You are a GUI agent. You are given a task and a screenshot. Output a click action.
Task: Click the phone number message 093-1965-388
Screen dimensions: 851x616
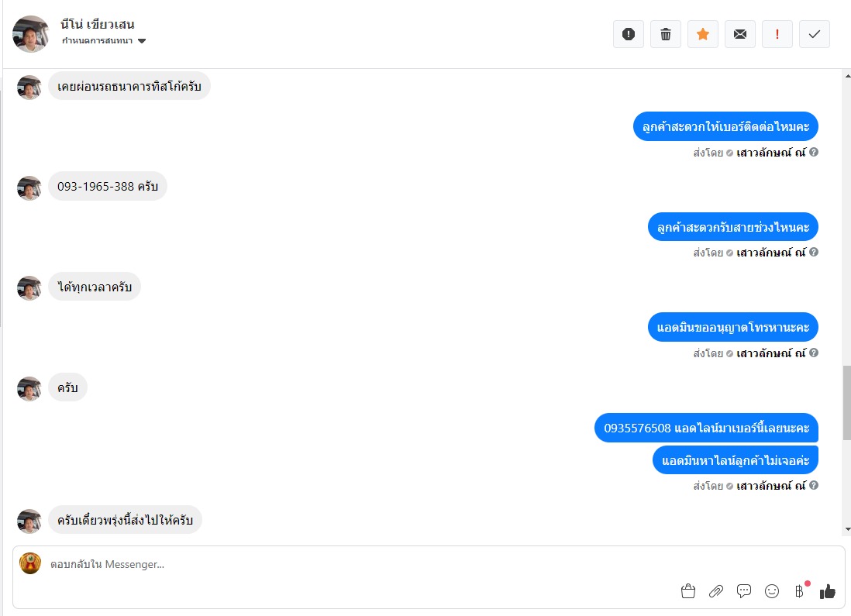pyautogui.click(x=108, y=186)
